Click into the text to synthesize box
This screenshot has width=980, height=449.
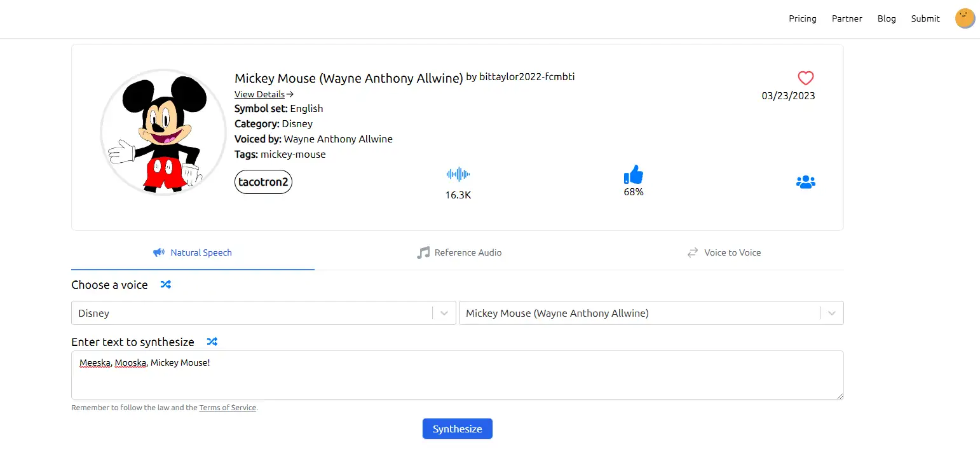458,375
